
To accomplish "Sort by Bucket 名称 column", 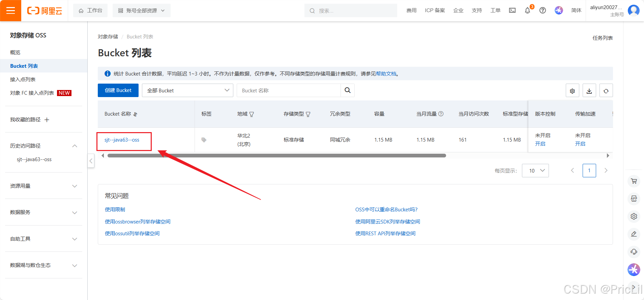I will click(x=136, y=114).
